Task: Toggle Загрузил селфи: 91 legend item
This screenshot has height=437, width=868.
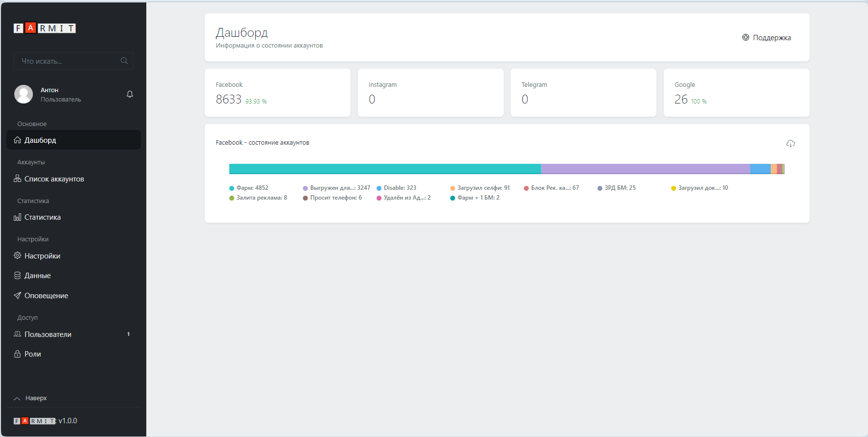Action: pos(480,188)
